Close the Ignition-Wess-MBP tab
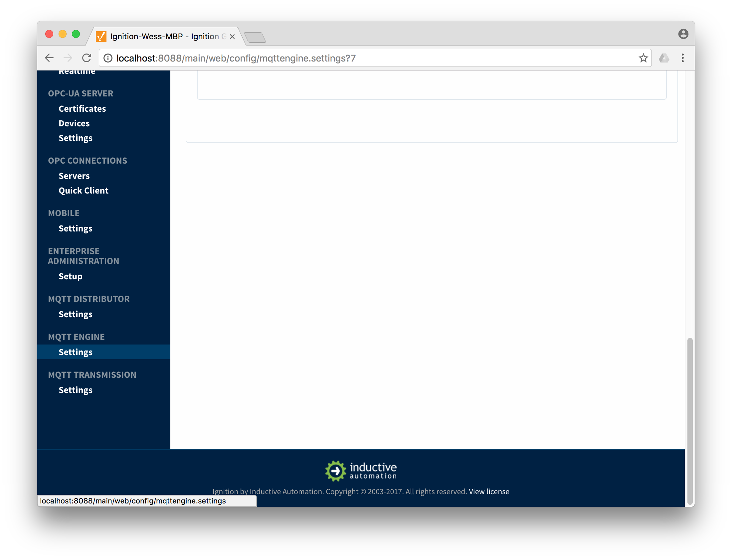 tap(232, 36)
